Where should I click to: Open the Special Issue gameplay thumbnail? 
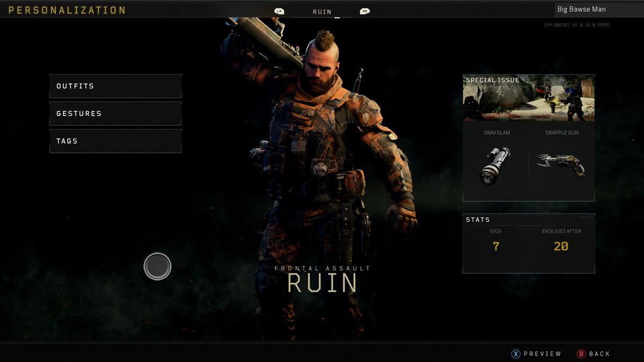pyautogui.click(x=528, y=99)
